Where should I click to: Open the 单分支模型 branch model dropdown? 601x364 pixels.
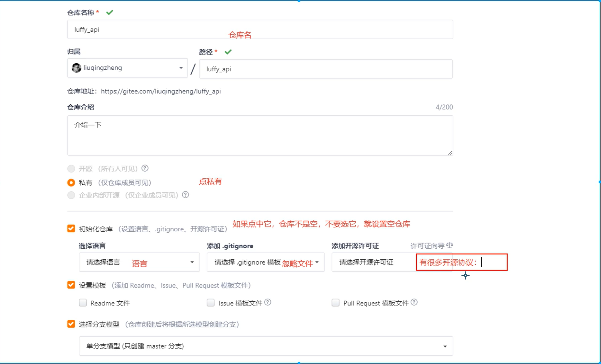point(266,346)
